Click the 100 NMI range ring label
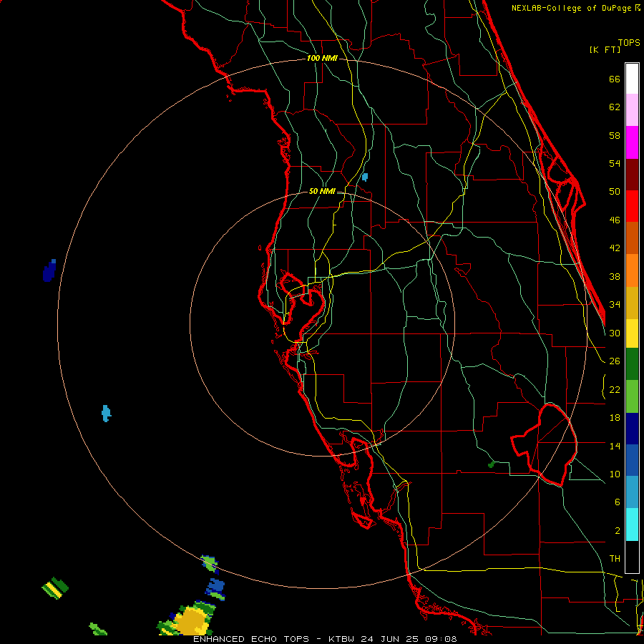This screenshot has width=644, height=644. [322, 59]
